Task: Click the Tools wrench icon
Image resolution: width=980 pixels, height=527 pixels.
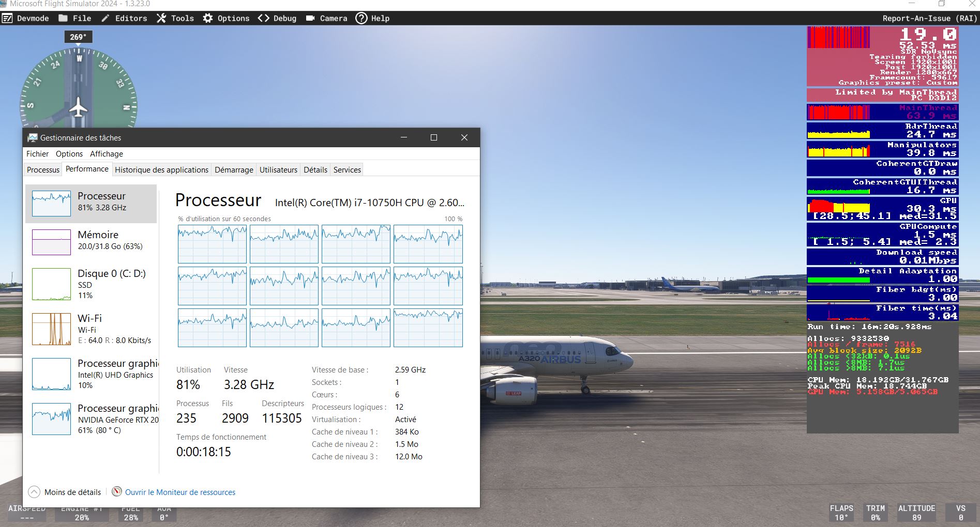Action: [161, 18]
